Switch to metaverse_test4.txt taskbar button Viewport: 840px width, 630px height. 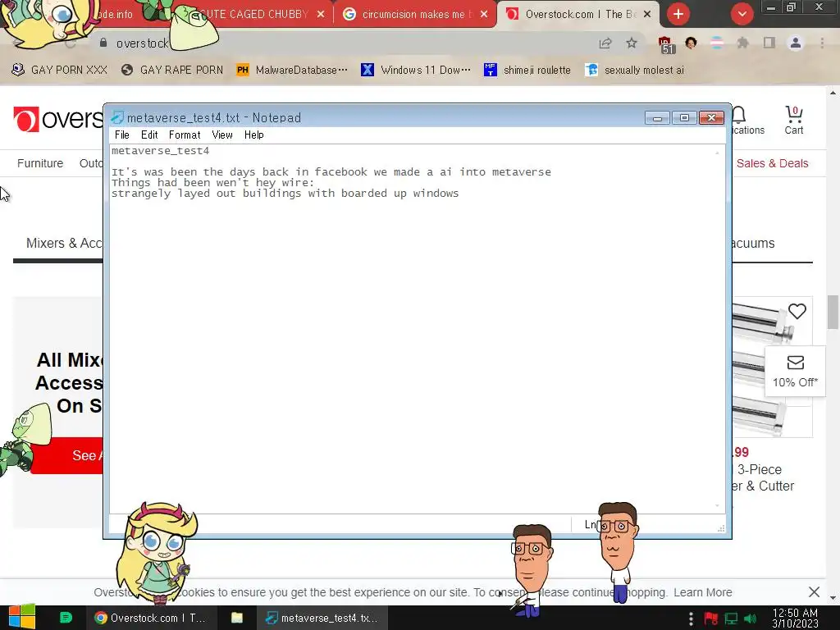point(322,618)
